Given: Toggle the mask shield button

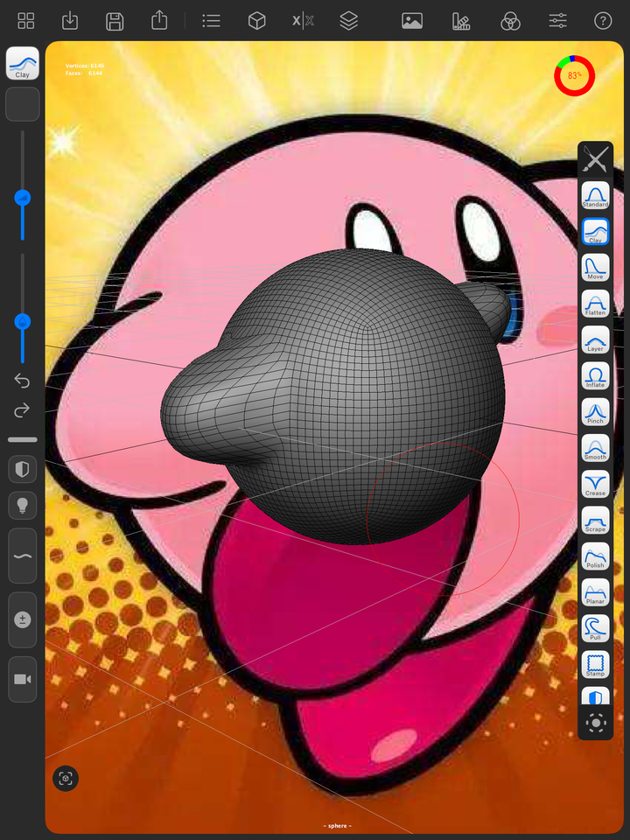Looking at the screenshot, I should tap(23, 470).
